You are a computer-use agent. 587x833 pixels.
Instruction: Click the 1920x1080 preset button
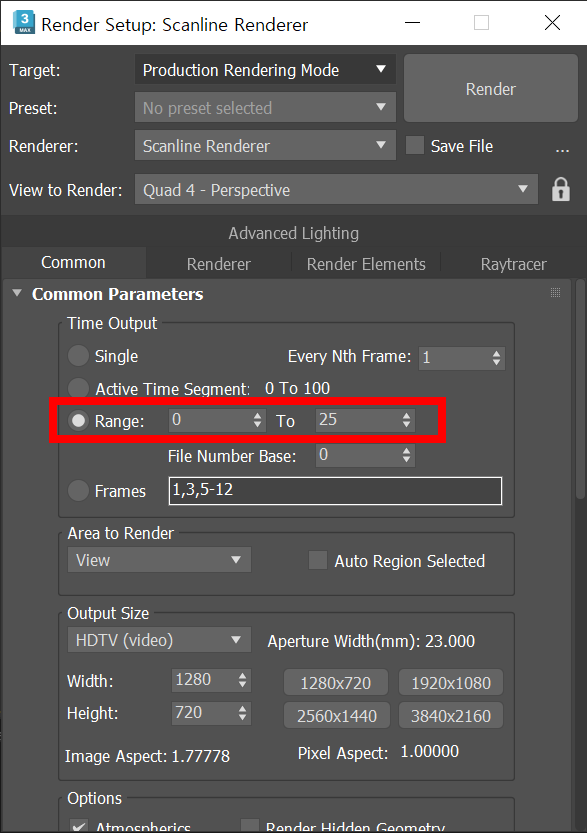[x=450, y=683]
